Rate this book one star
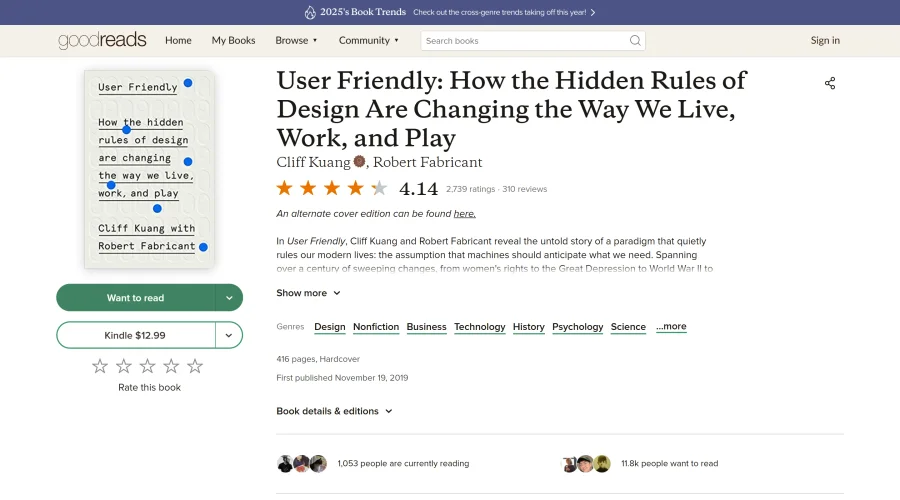Image resolution: width=900 pixels, height=500 pixels. pyautogui.click(x=100, y=366)
